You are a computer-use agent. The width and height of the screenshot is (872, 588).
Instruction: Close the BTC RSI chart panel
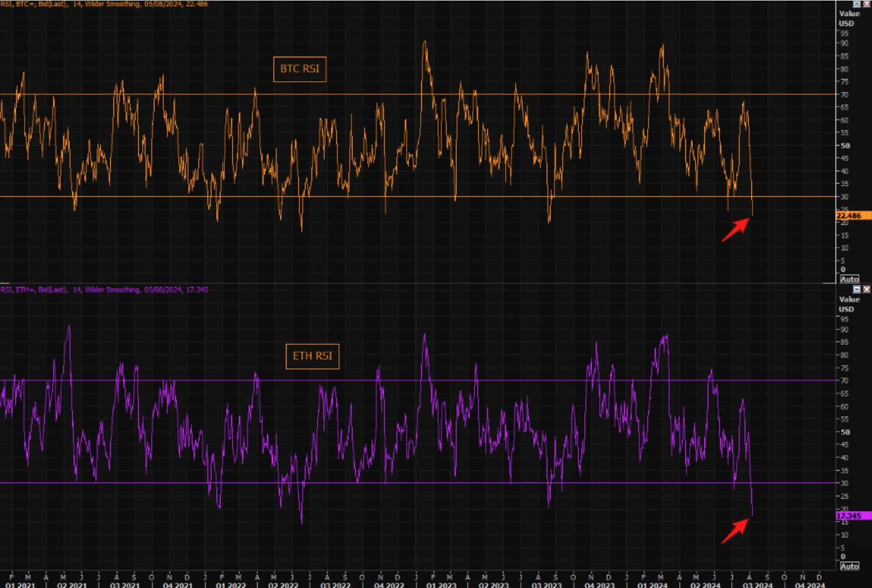click(866, 4)
